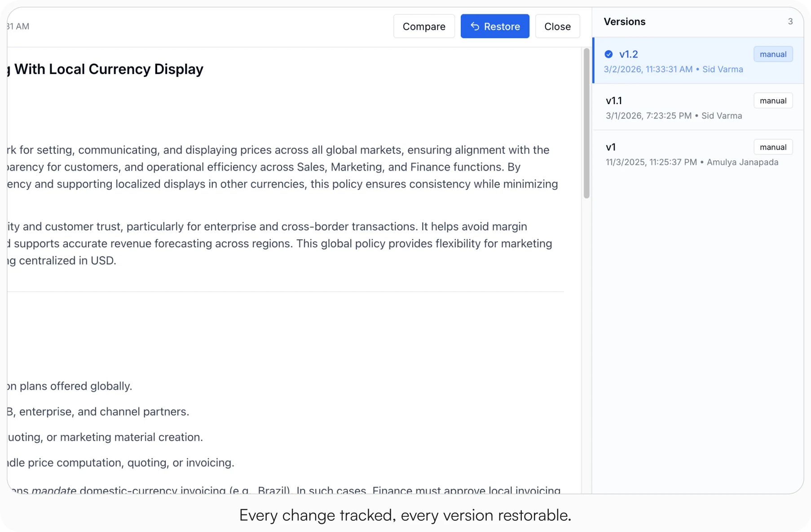
Task: Click the manual tag on v1.2
Action: tap(773, 54)
